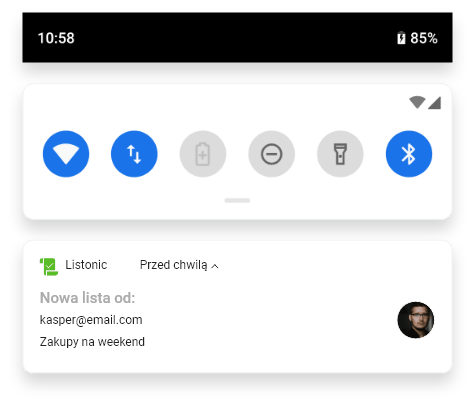The width and height of the screenshot is (475, 406).
Task: Turn on Do Not Disturb tile
Action: [x=272, y=154]
